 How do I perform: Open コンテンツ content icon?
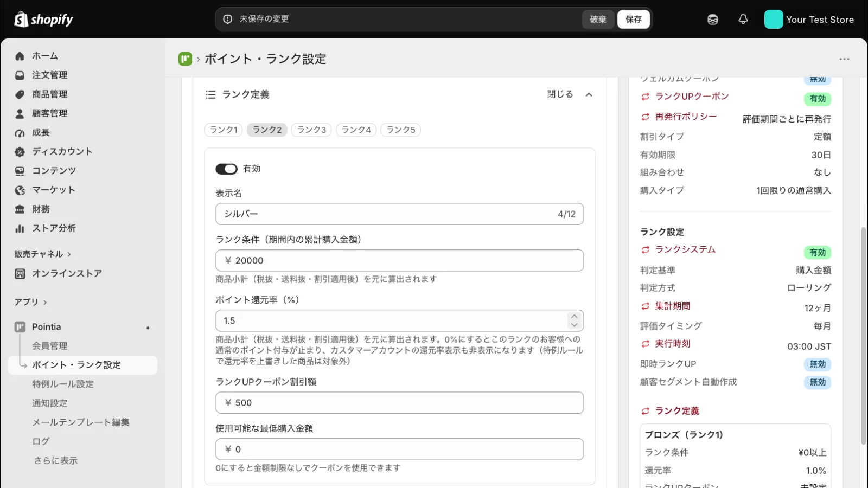point(20,171)
